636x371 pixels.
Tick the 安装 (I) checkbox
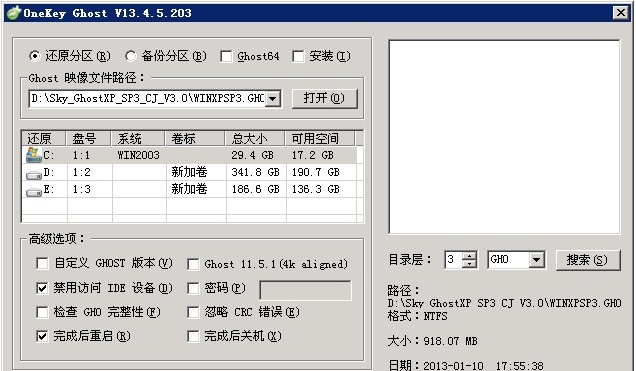(x=298, y=56)
